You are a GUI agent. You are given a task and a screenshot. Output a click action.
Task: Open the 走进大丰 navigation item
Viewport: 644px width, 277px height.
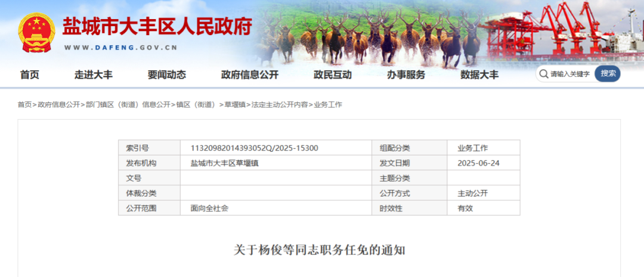pyautogui.click(x=93, y=74)
